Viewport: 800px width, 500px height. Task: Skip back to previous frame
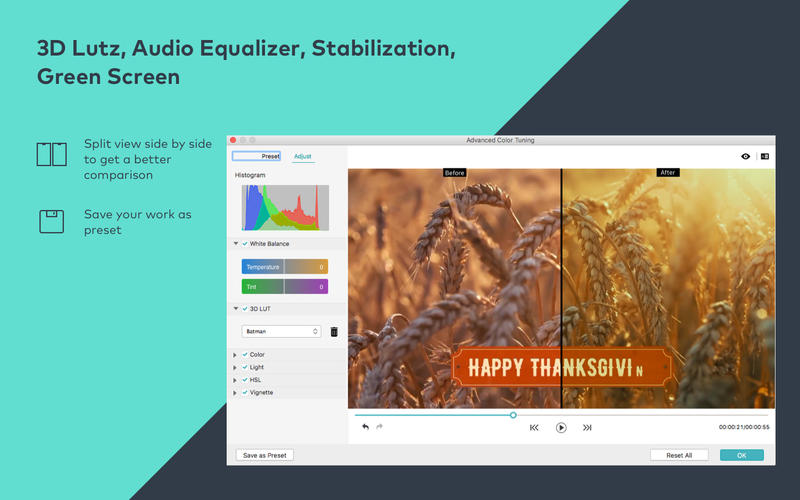pyautogui.click(x=534, y=428)
